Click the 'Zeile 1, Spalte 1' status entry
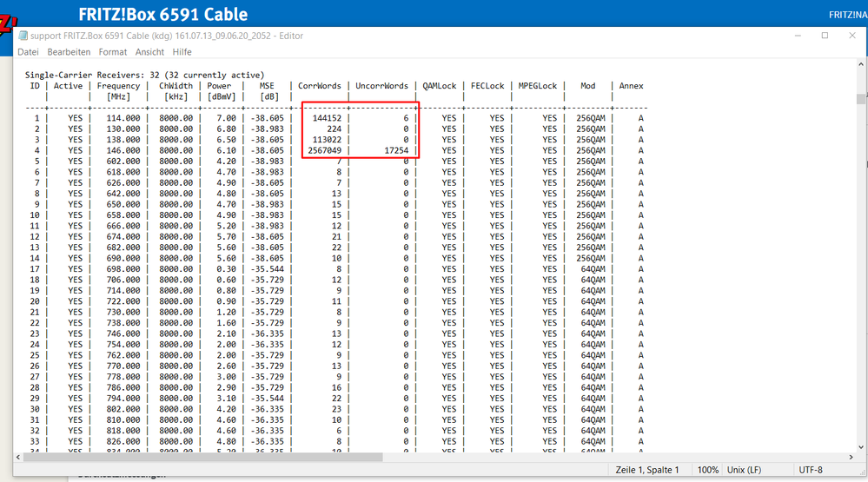 [647, 470]
